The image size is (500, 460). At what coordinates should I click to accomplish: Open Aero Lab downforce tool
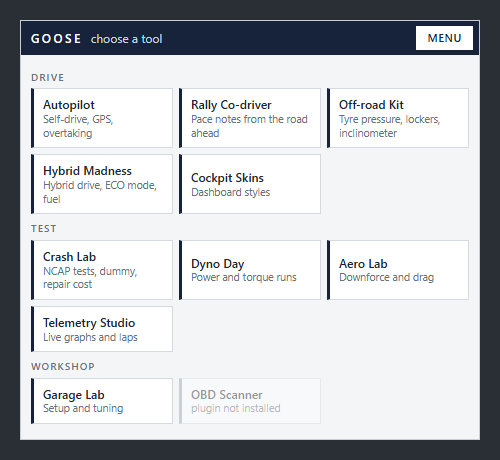tap(398, 270)
